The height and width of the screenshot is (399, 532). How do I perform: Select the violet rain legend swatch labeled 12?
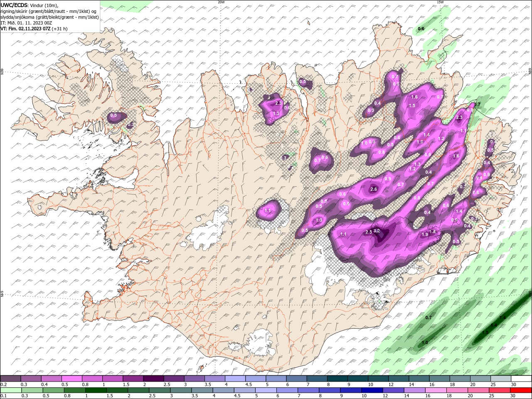pyautogui.click(x=394, y=390)
